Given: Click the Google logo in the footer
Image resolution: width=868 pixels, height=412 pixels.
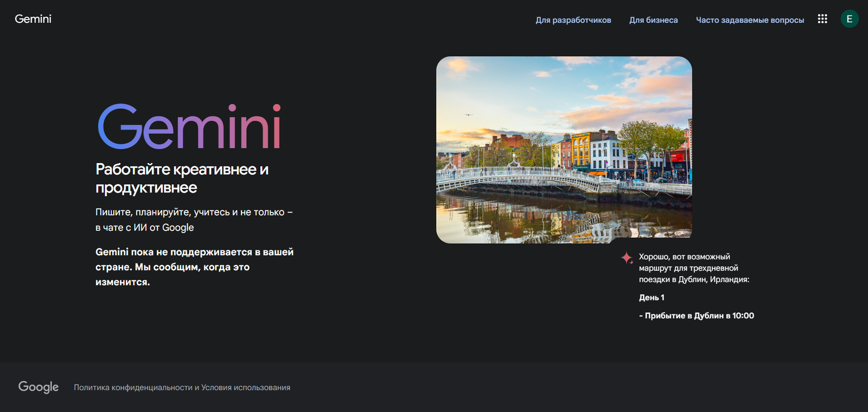Looking at the screenshot, I should pyautogui.click(x=39, y=387).
